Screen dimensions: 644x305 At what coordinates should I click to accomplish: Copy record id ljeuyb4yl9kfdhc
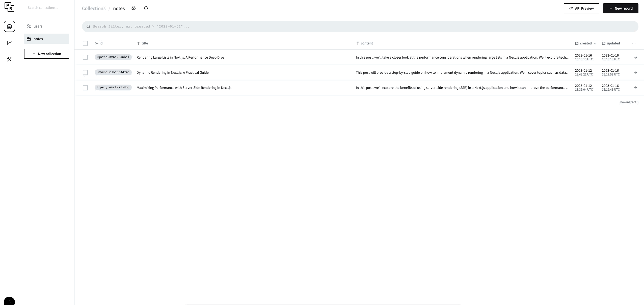coord(113,87)
